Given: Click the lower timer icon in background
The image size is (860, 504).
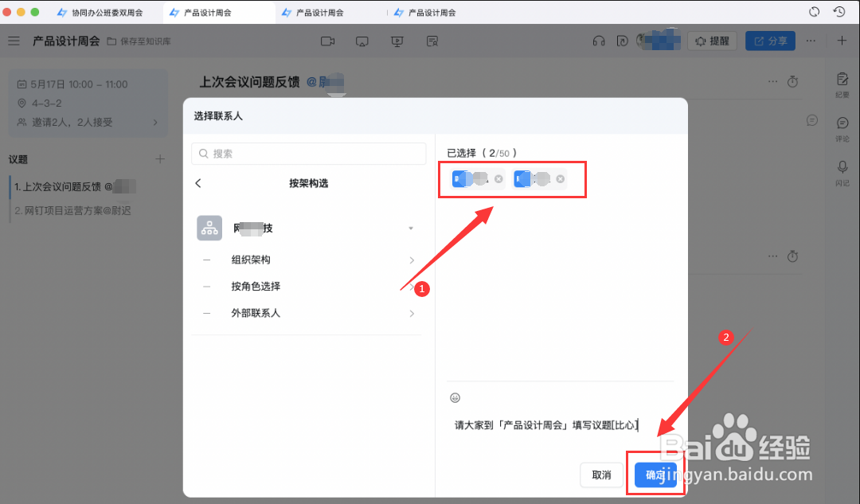Looking at the screenshot, I should point(792,256).
